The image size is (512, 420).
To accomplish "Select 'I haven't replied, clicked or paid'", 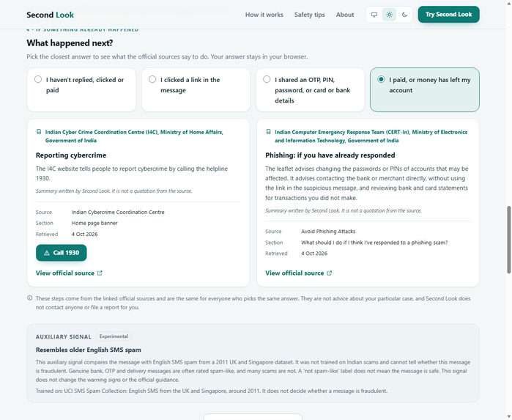I will (x=81, y=90).
